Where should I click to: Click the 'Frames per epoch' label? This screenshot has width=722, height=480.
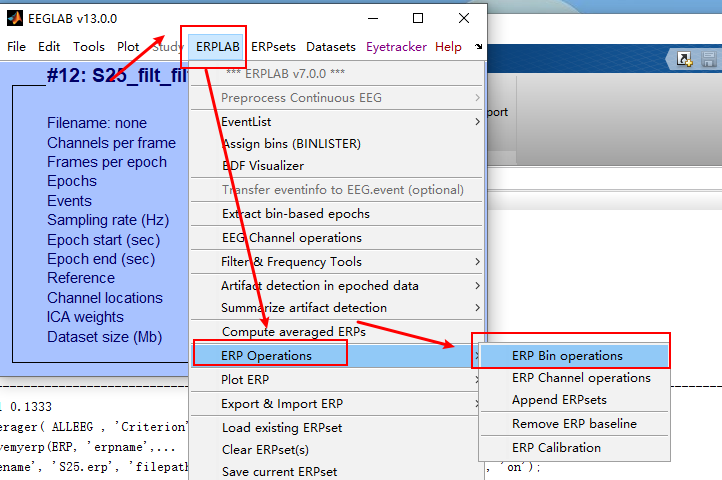click(107, 162)
